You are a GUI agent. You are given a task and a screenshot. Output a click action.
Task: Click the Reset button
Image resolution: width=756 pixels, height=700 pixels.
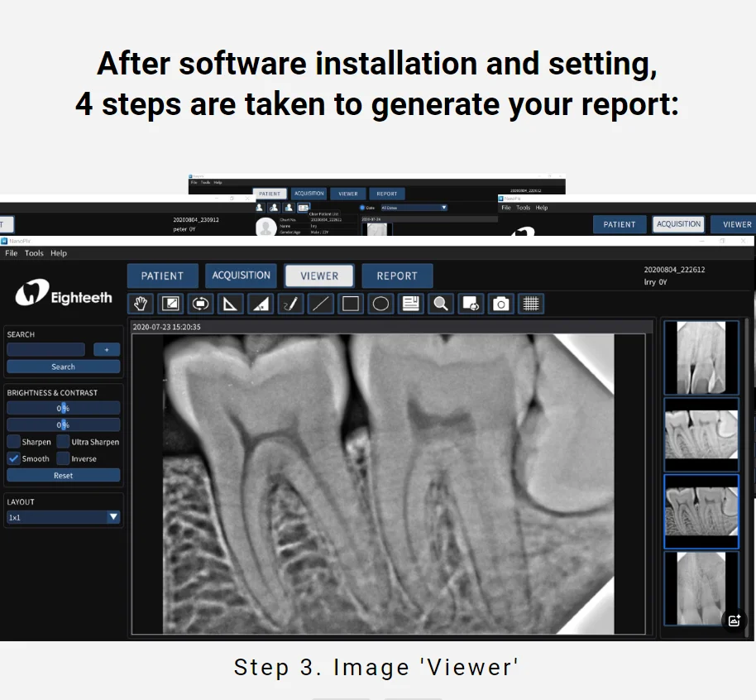point(63,475)
